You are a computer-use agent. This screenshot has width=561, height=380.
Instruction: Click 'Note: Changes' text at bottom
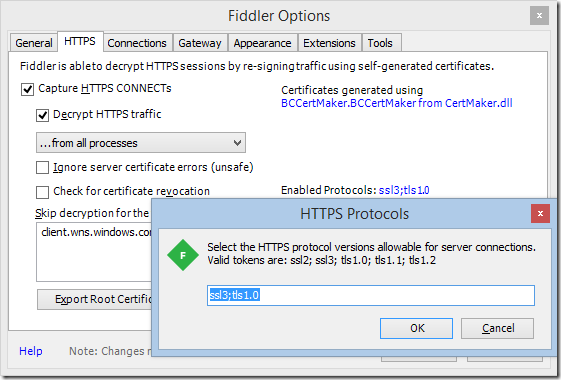click(x=110, y=351)
